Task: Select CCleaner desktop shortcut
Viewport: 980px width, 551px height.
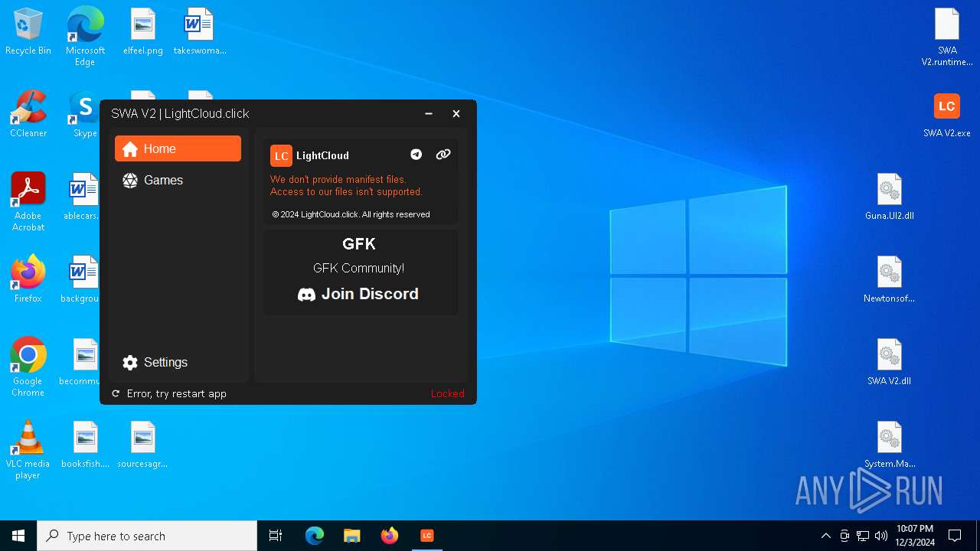Action: click(28, 114)
